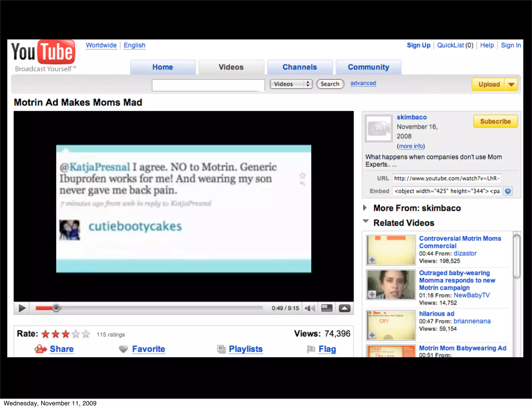Viewport: 532px width, 409px height.
Task: Click the Flag icon
Action: [311, 349]
